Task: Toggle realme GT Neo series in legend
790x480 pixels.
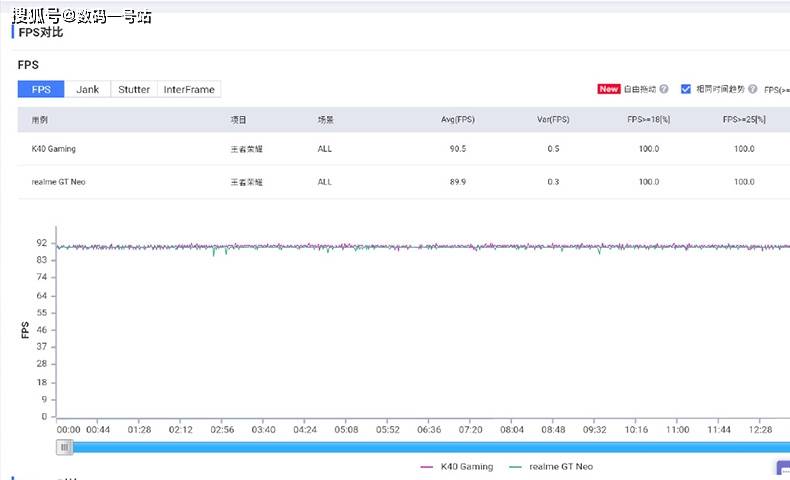Action: coord(551,466)
